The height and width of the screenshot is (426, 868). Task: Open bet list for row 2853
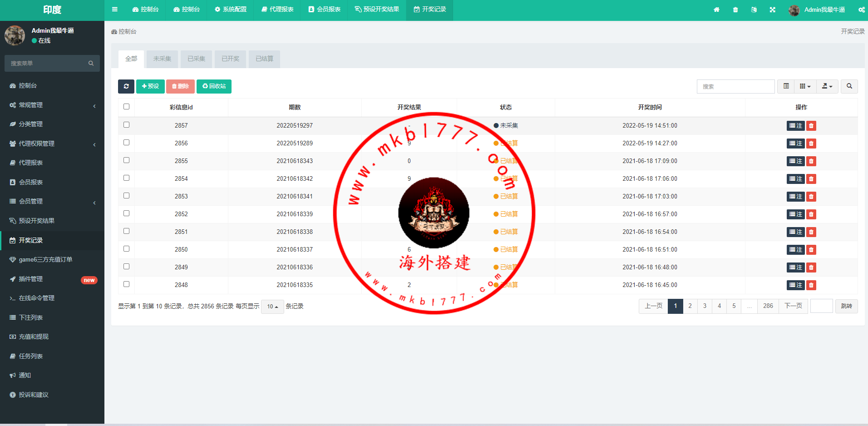point(796,197)
